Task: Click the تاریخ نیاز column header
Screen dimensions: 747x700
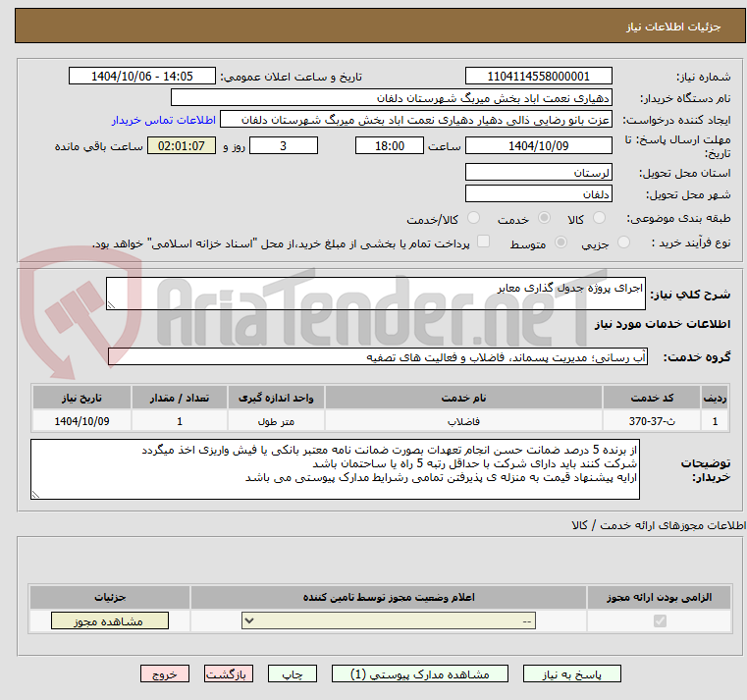Action: [81, 398]
